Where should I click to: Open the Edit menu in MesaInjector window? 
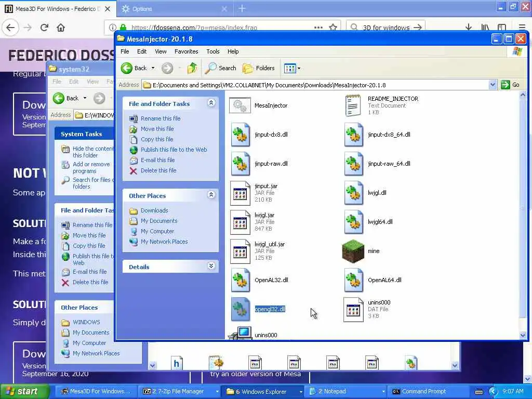142,51
